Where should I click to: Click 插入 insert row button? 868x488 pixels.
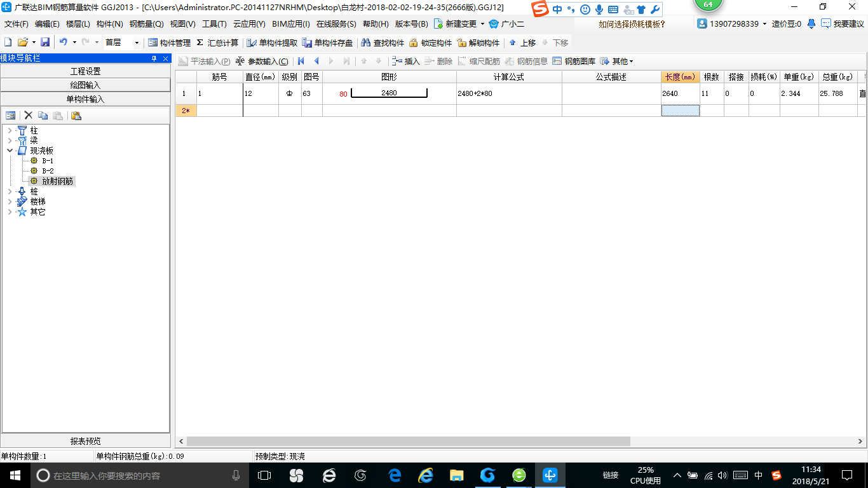(406, 61)
